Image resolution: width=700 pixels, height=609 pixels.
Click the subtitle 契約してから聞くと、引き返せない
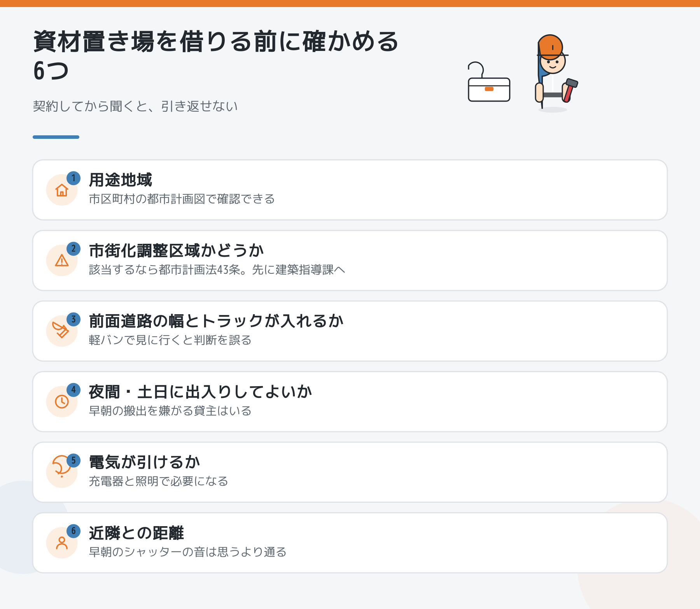135,106
